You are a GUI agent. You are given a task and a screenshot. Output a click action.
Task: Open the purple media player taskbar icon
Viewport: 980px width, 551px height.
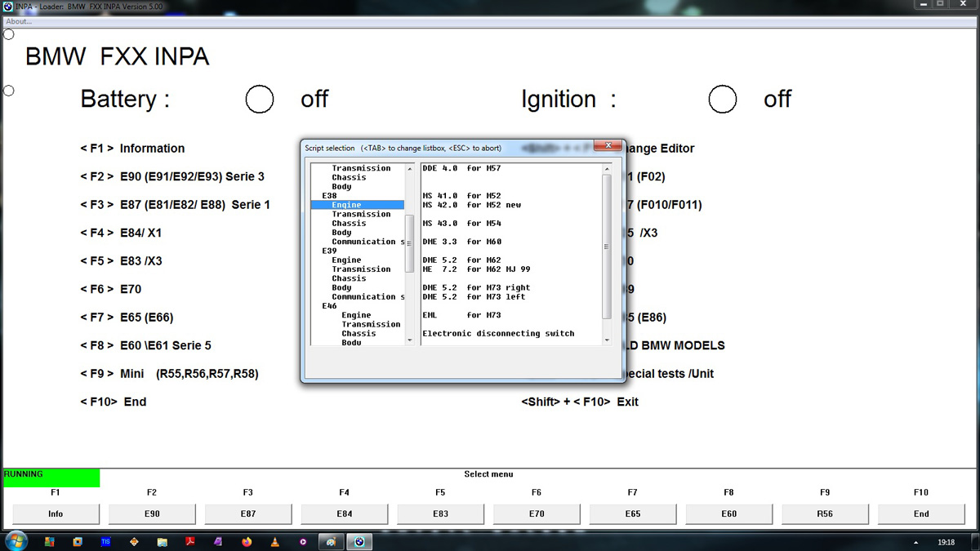(x=302, y=541)
